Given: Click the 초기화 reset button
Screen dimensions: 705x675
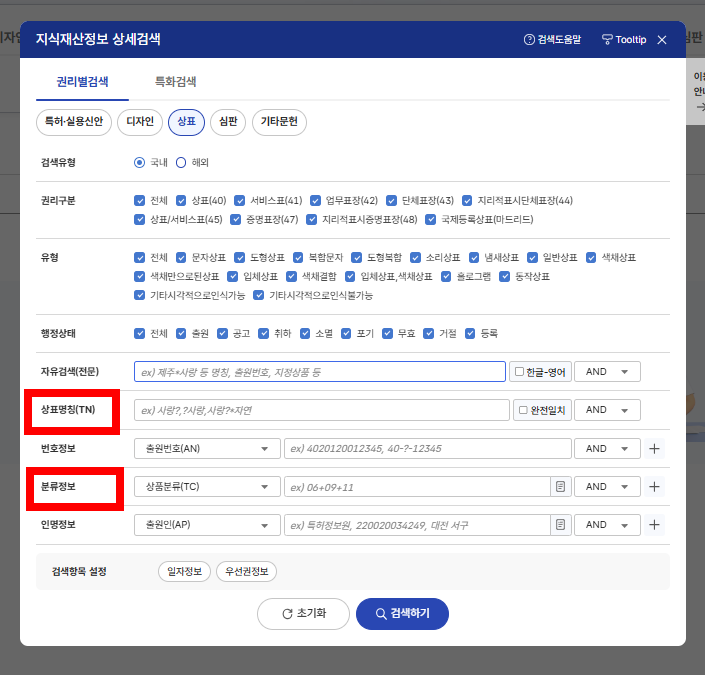Looking at the screenshot, I should [303, 613].
